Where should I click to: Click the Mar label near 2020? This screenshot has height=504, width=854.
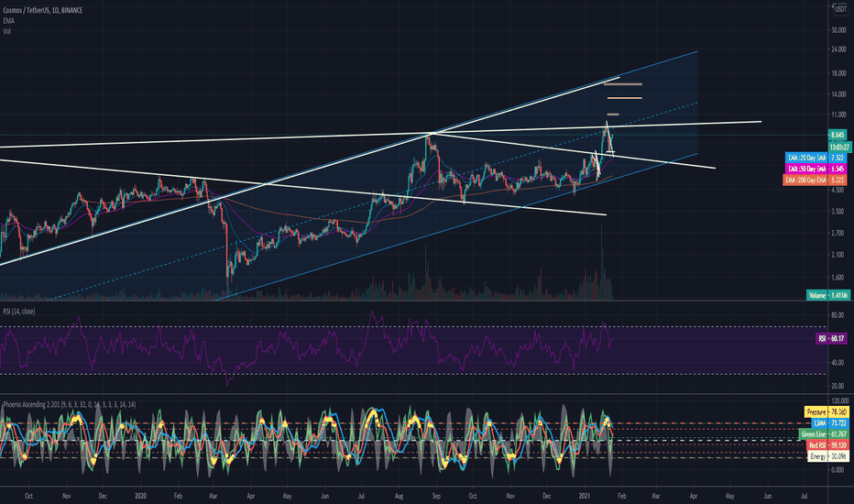pos(213,497)
